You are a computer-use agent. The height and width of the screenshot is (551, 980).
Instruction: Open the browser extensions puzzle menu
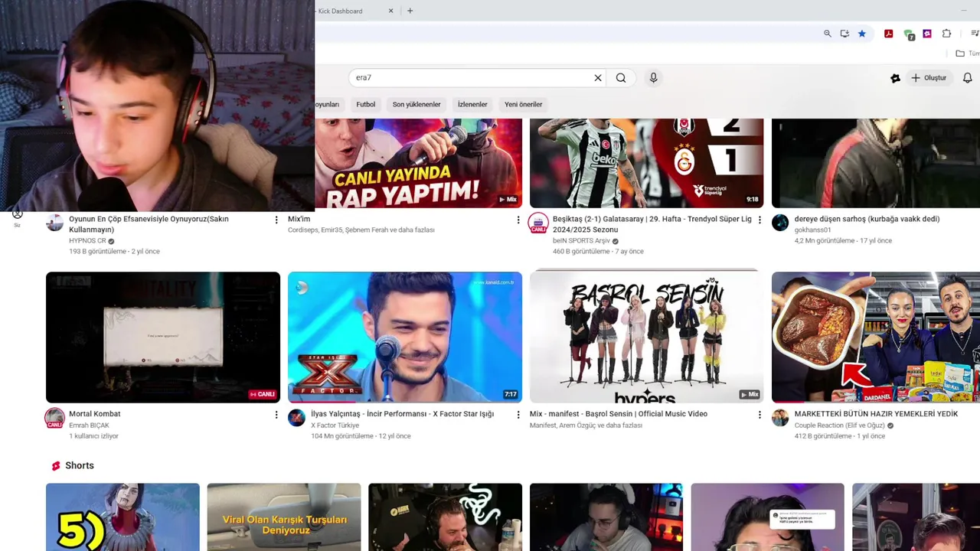click(x=947, y=34)
